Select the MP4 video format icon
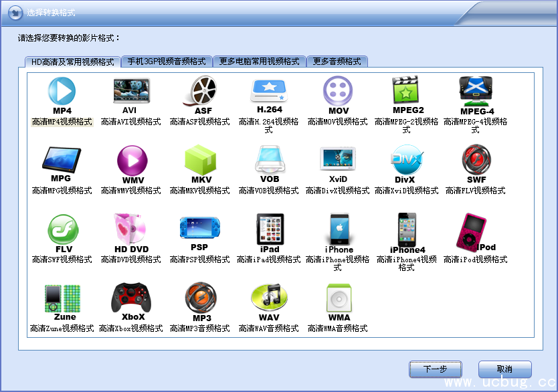The width and height of the screenshot is (558, 392). point(62,90)
